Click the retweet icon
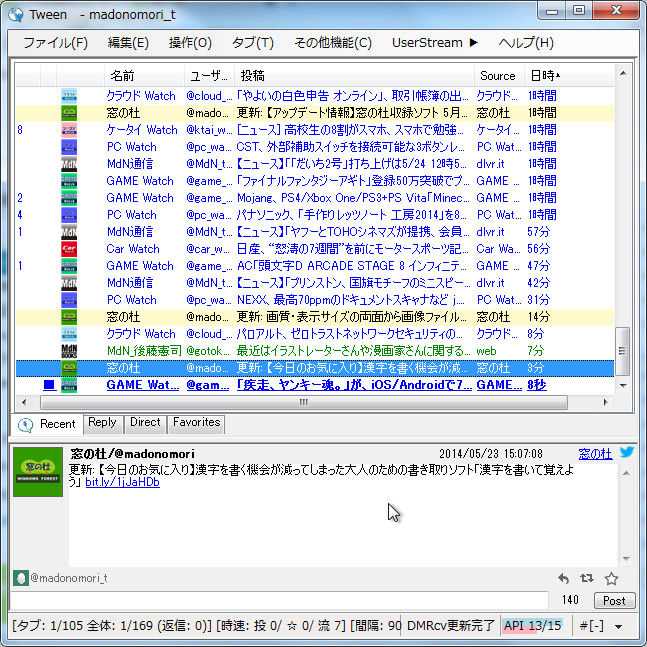647x647 pixels. [587, 579]
